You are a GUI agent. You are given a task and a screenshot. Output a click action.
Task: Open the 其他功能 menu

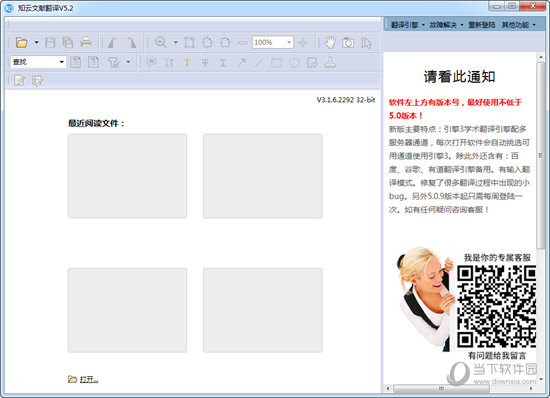coord(518,25)
